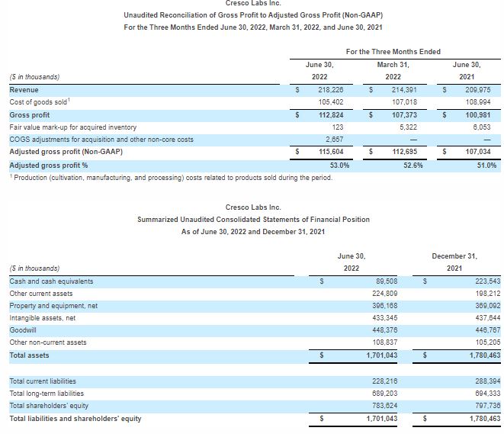Select the Intangible assets value 433,345
Image resolution: width=504 pixels, height=434 pixels.
pyautogui.click(x=383, y=317)
